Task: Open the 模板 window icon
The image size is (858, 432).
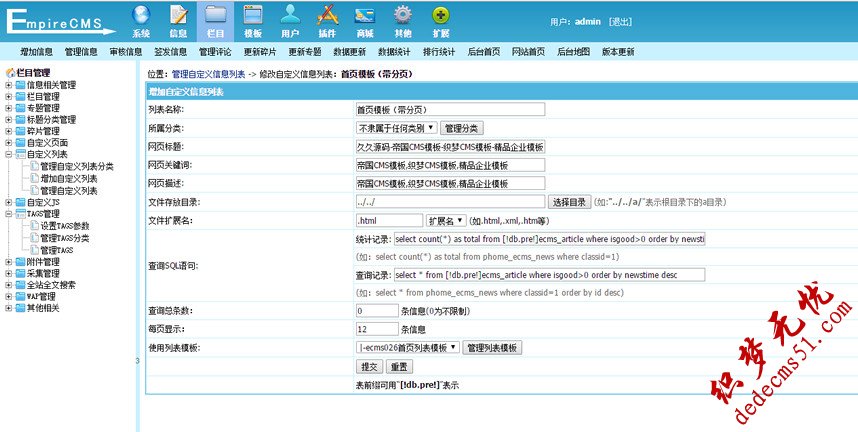Action: (x=253, y=15)
